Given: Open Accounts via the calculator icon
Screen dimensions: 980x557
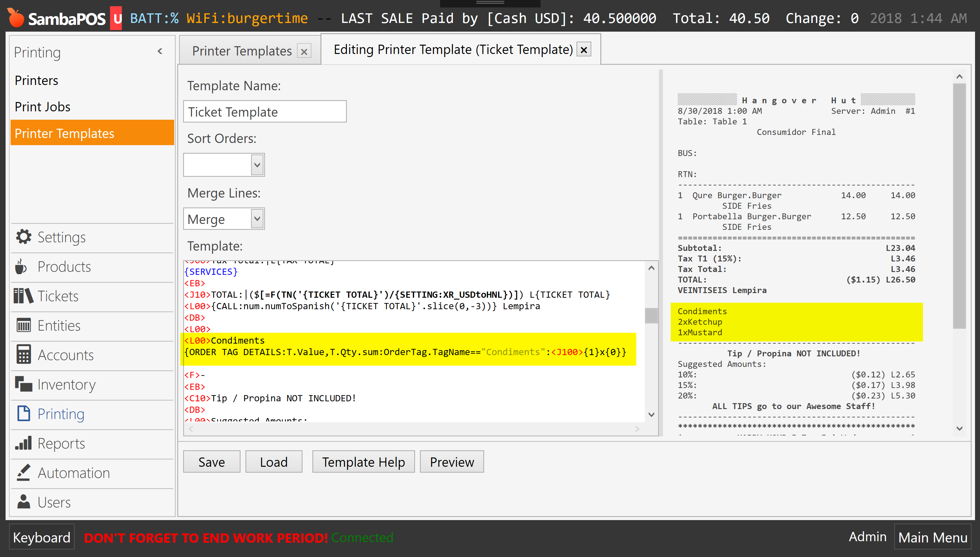Looking at the screenshot, I should [24, 354].
